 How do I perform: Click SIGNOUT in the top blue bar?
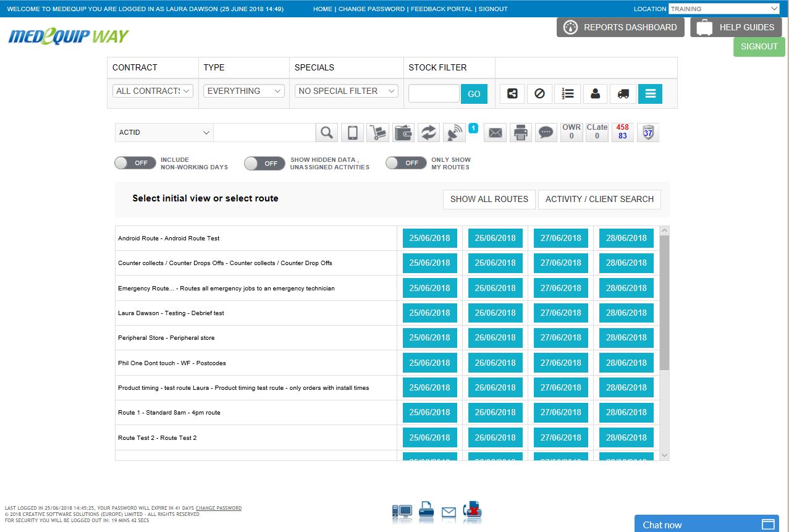point(492,9)
